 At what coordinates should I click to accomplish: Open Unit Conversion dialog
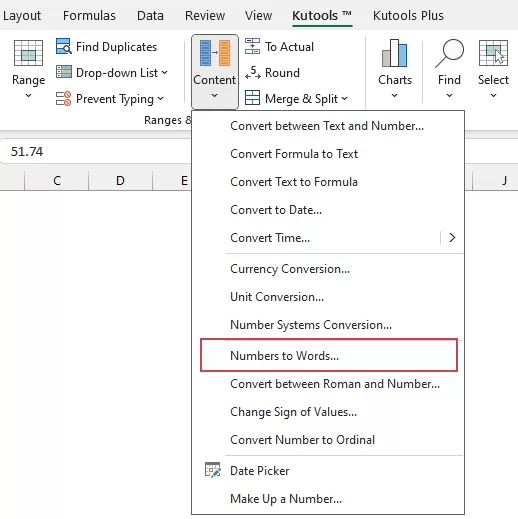point(328,297)
